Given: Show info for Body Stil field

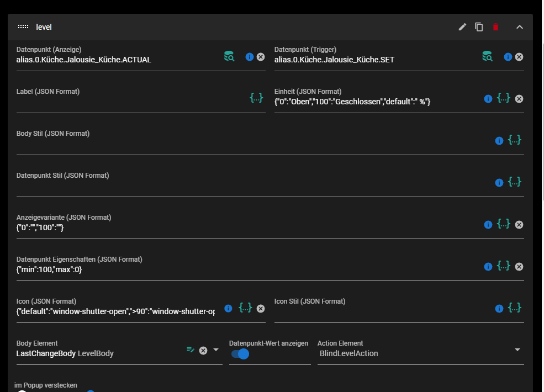Looking at the screenshot, I should (x=499, y=141).
